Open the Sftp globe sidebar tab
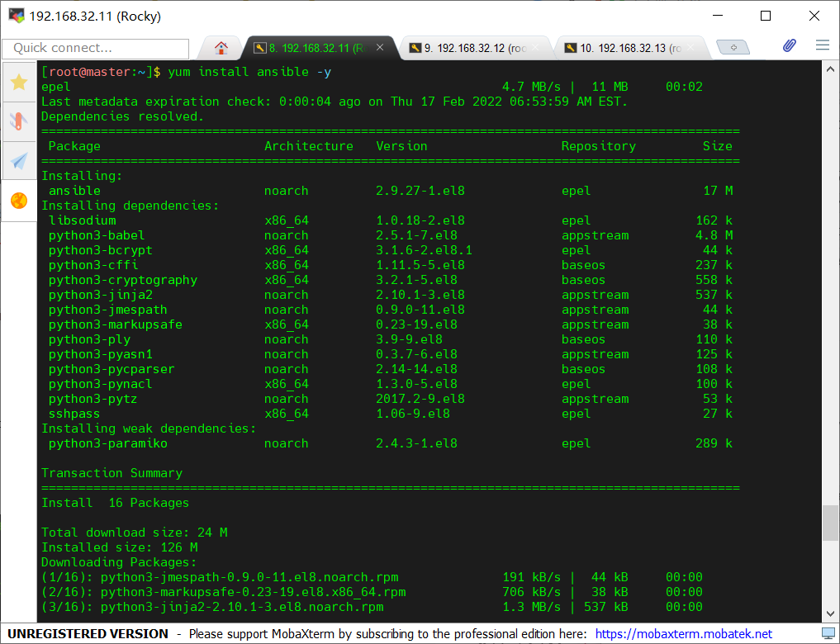 tap(19, 201)
